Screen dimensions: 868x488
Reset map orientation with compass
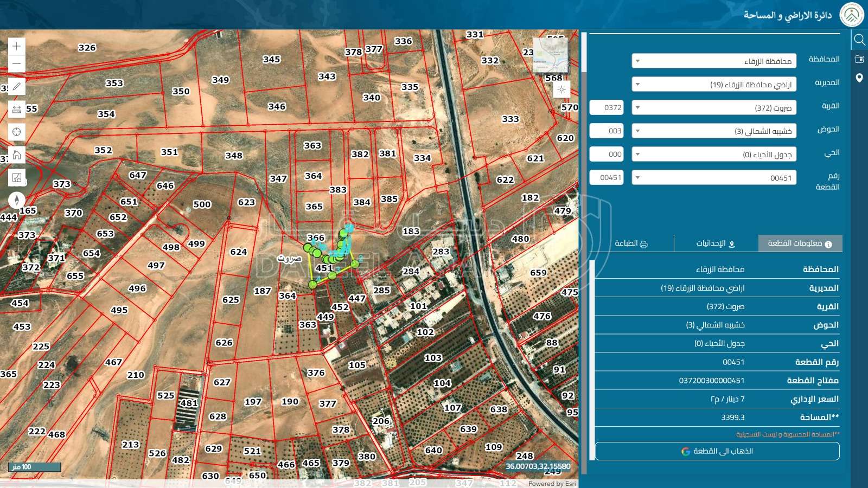pyautogui.click(x=17, y=200)
